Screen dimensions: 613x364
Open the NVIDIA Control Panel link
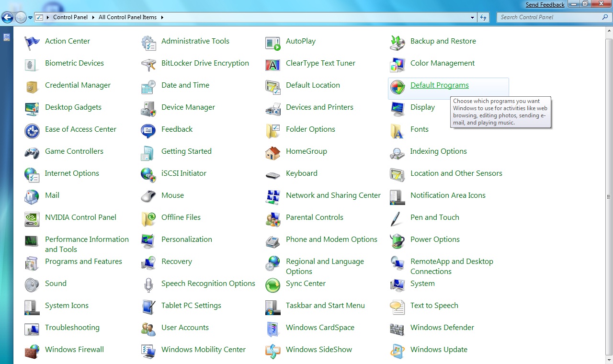pos(80,217)
